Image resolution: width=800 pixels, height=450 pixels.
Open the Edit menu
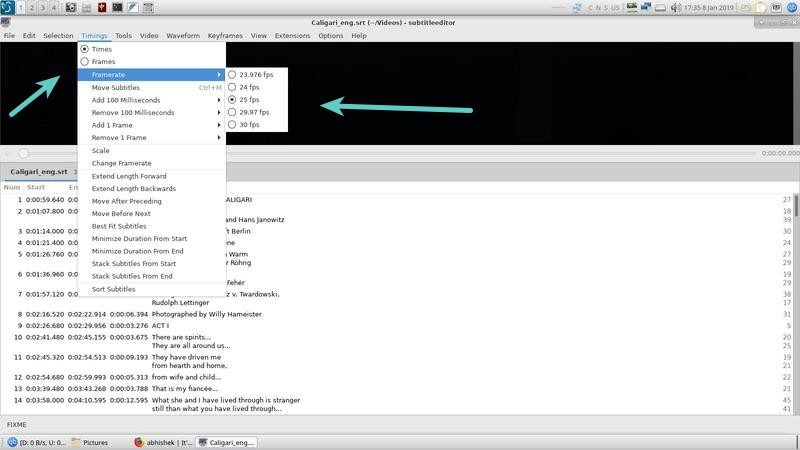pyautogui.click(x=29, y=36)
